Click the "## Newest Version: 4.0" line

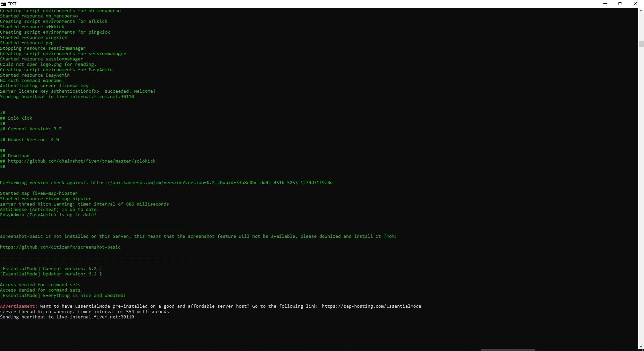pos(30,140)
